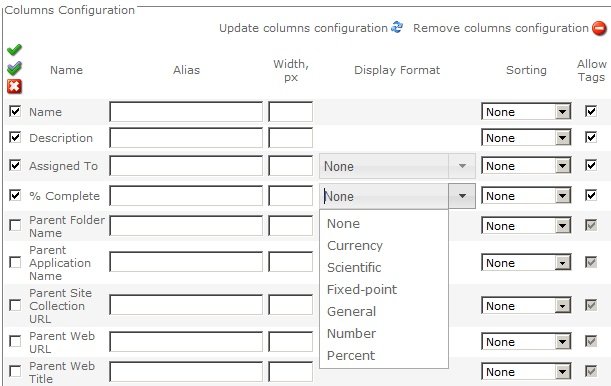The width and height of the screenshot is (611, 386).
Task: Check the Parent Web URL checkbox
Action: [15, 341]
